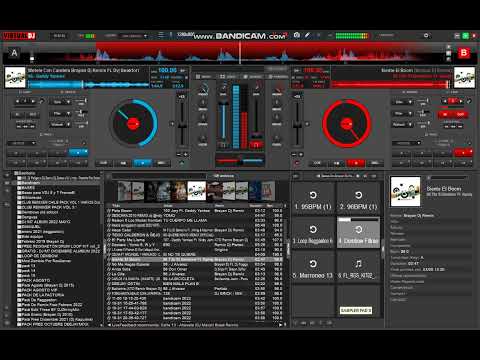Screen dimensions: 480x360
Task: Click the browser search field
Action: click(158, 176)
